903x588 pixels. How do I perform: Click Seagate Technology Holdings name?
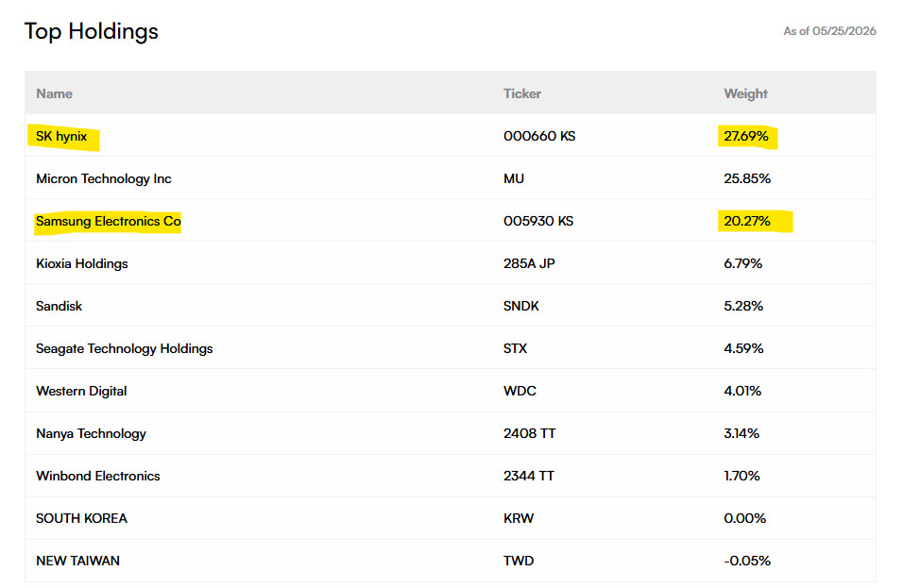click(125, 348)
